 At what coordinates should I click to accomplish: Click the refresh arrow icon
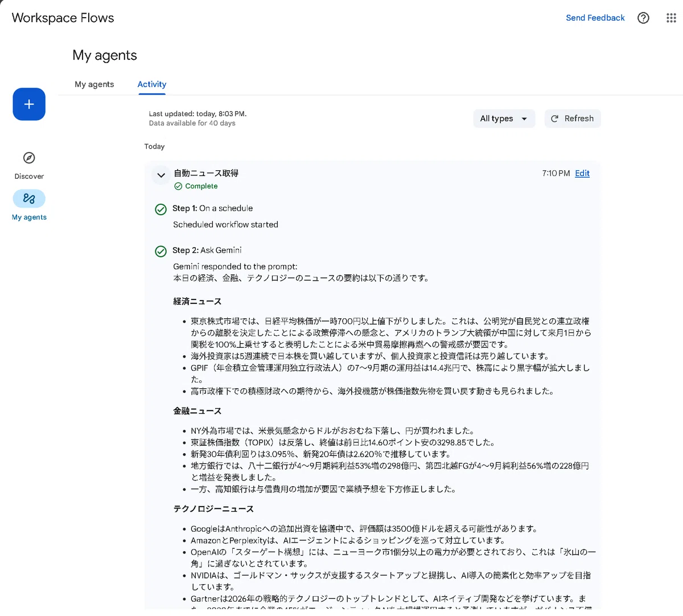pyautogui.click(x=554, y=118)
